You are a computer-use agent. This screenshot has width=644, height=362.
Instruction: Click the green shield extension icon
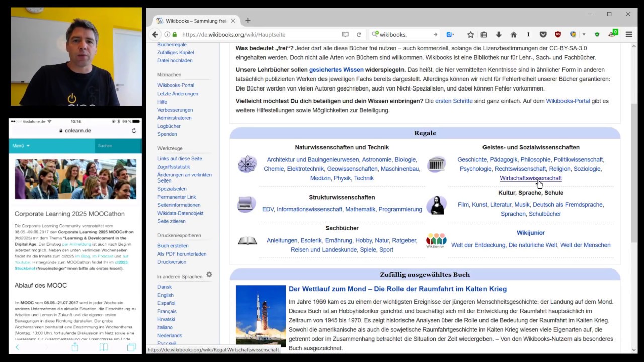(x=597, y=35)
